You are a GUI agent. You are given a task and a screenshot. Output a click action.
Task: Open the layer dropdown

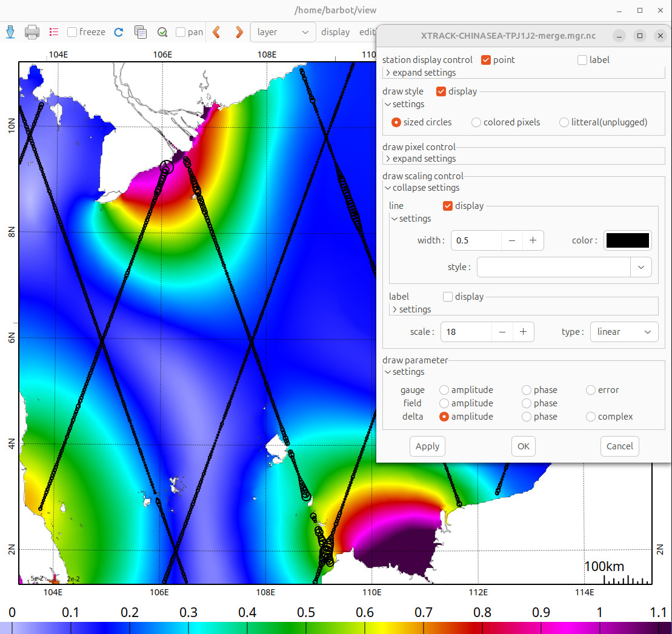tap(283, 32)
